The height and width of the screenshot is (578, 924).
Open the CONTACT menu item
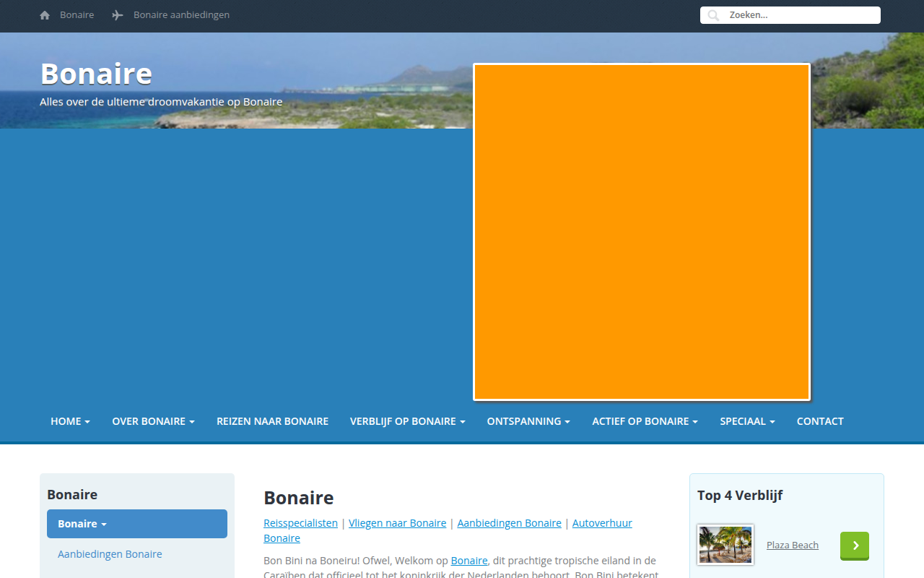[x=820, y=421]
